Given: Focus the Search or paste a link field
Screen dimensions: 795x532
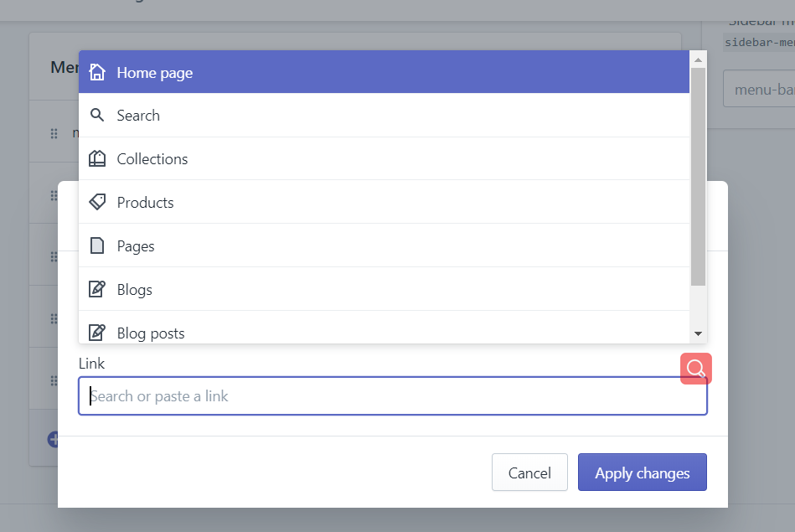Looking at the screenshot, I should point(392,395).
